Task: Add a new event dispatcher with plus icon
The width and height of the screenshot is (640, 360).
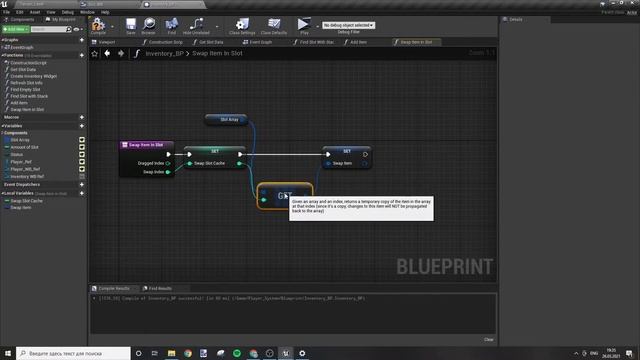Action: tap(82, 184)
